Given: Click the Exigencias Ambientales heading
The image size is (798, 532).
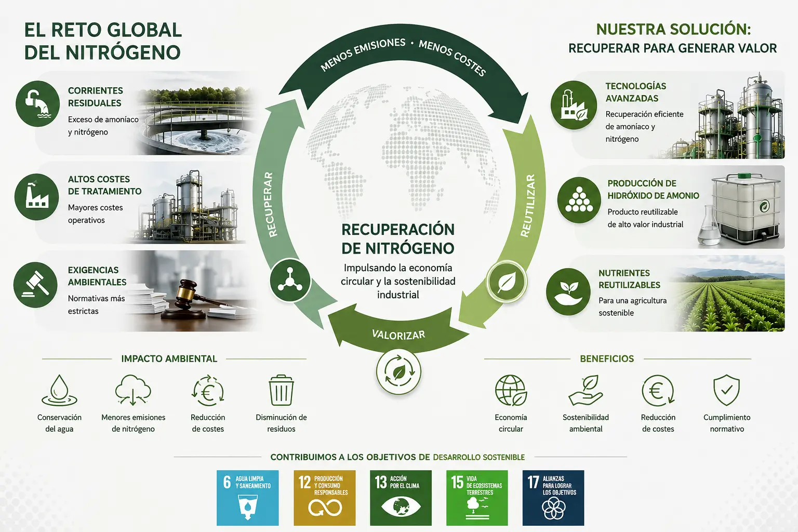Looking at the screenshot, I should (97, 276).
